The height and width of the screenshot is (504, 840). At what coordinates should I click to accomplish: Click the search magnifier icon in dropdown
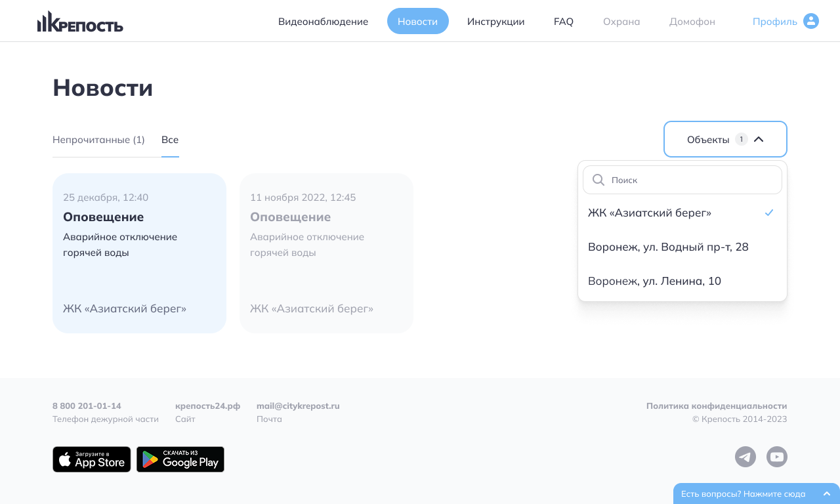598,180
